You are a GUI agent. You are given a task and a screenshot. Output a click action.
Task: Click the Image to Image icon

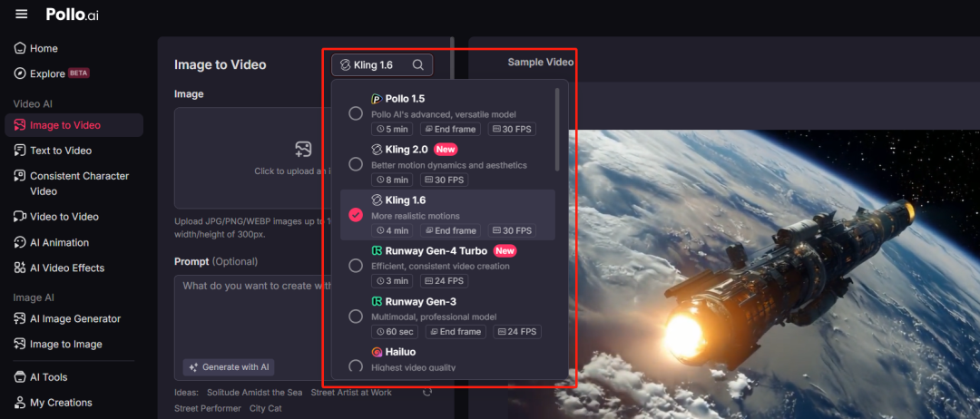(20, 344)
